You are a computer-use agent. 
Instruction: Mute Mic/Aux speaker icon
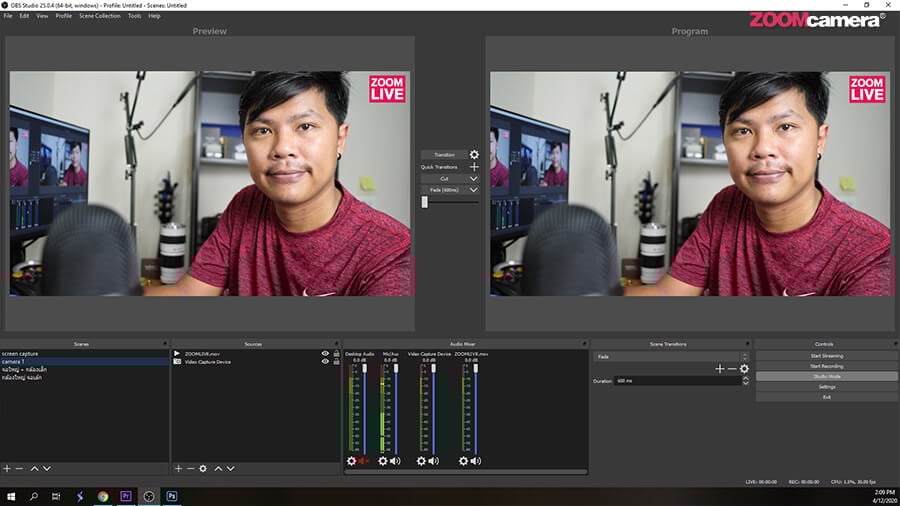tap(395, 461)
